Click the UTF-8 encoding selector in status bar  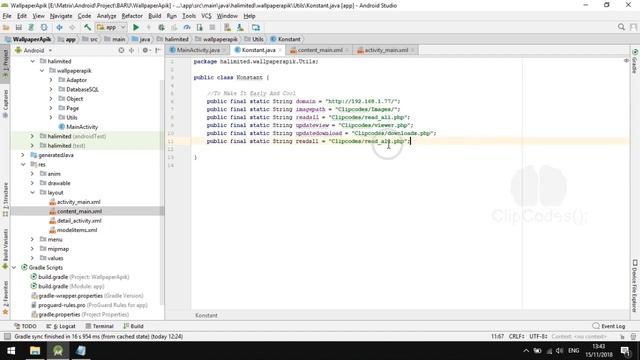click(x=538, y=336)
